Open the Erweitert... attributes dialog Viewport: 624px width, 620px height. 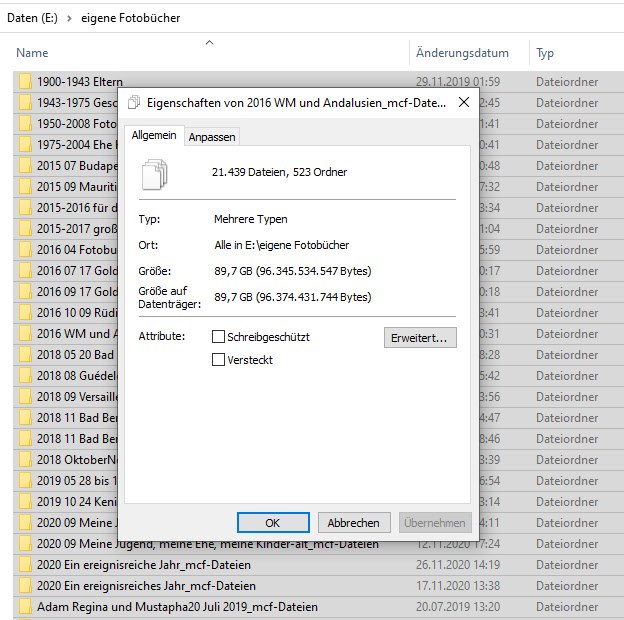pyautogui.click(x=420, y=338)
